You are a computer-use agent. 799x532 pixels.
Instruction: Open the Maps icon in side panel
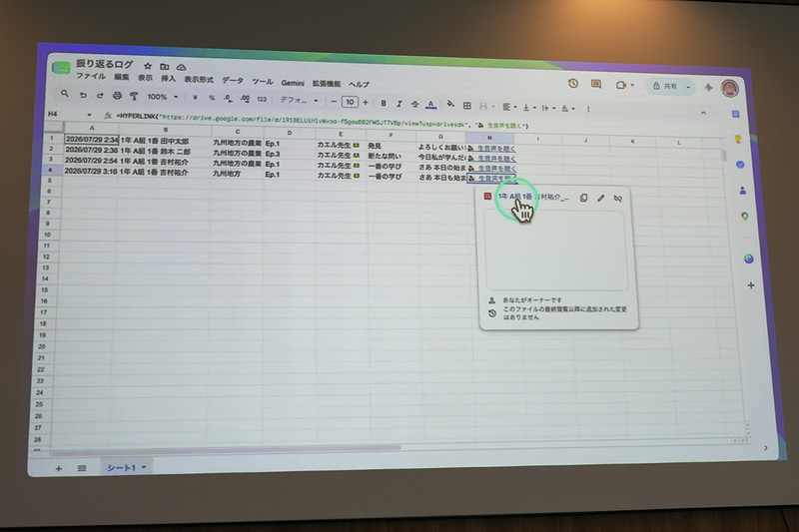tap(744, 217)
